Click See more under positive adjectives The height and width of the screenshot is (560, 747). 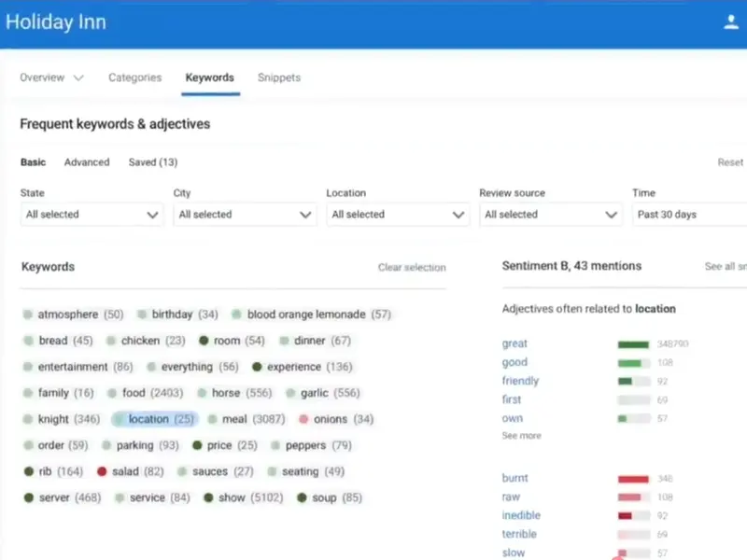(521, 436)
